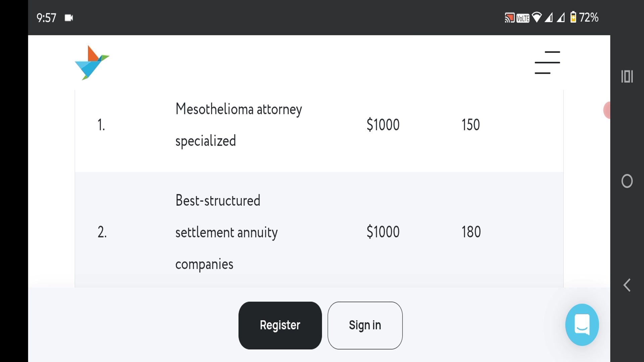This screenshot has height=362, width=644.
Task: Tap the screen cast icon in status bar
Action: (510, 17)
